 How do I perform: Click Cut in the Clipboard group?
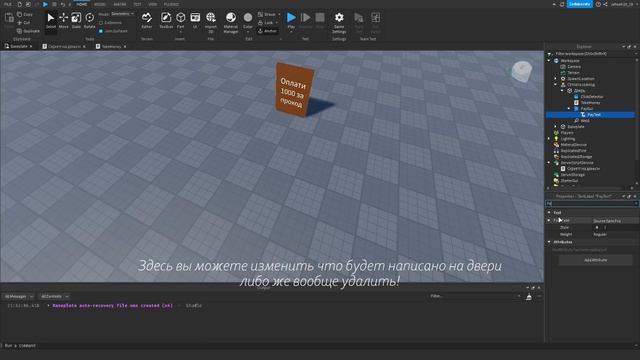pyautogui.click(x=23, y=23)
